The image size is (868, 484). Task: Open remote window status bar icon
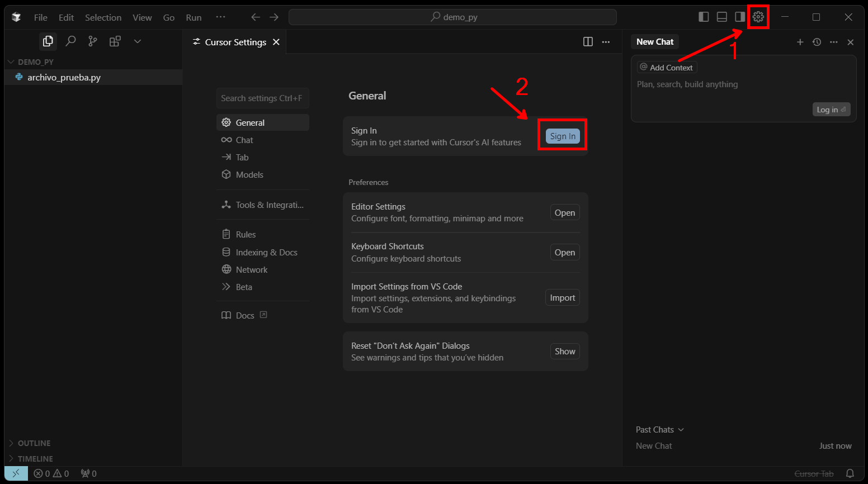16,473
